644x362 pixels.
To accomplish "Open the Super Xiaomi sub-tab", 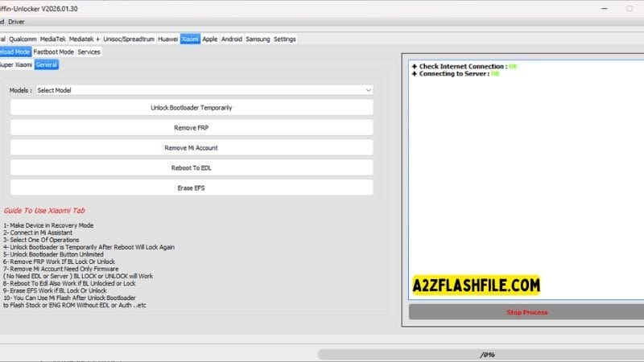I will (x=16, y=65).
